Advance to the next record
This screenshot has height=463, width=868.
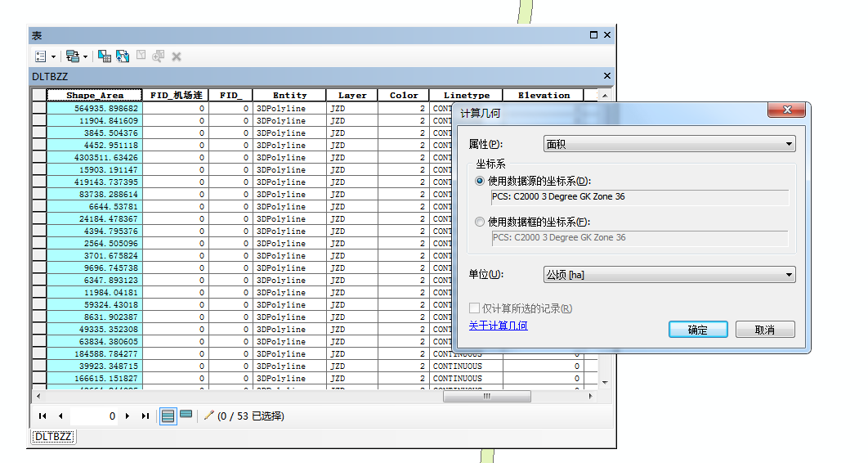(128, 416)
